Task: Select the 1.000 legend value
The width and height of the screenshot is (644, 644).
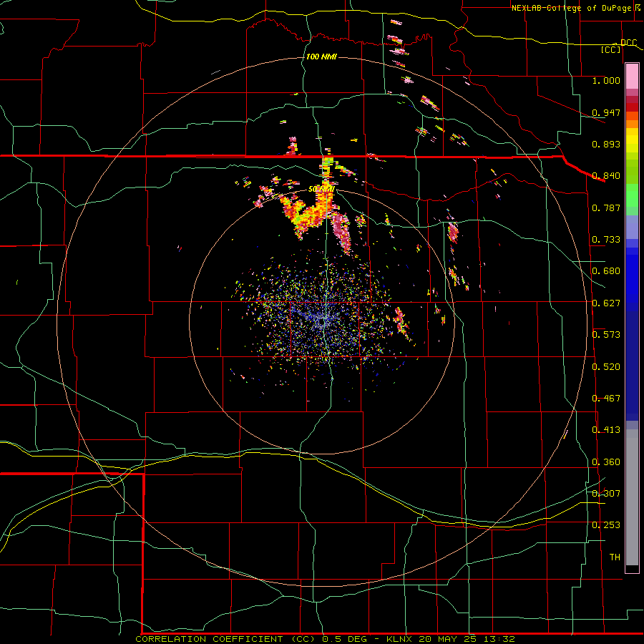Action: pyautogui.click(x=606, y=80)
